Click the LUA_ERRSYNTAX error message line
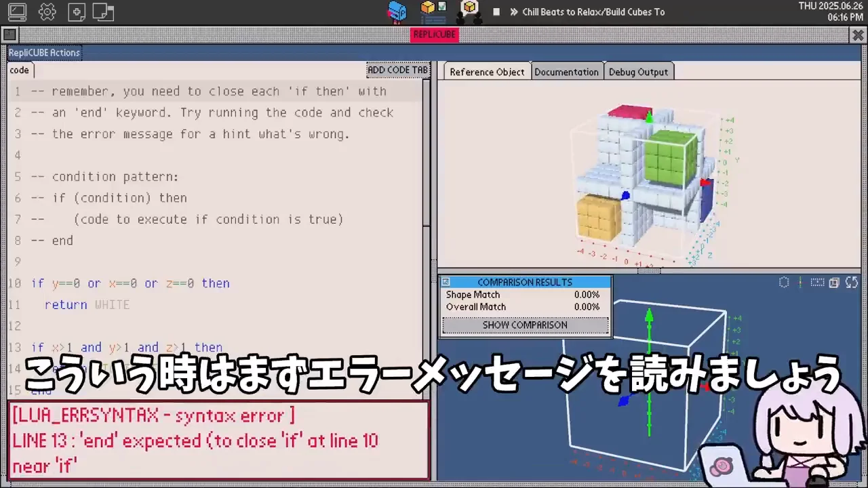Viewport: 868px width, 488px height. pos(153,415)
